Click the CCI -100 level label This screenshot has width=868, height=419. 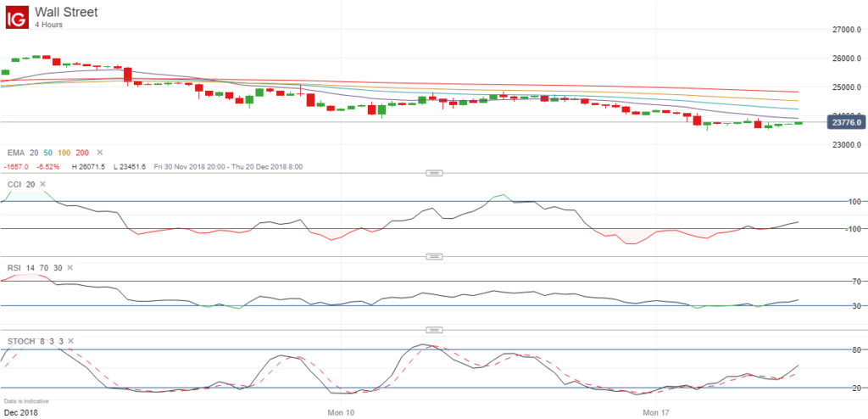[x=853, y=228]
